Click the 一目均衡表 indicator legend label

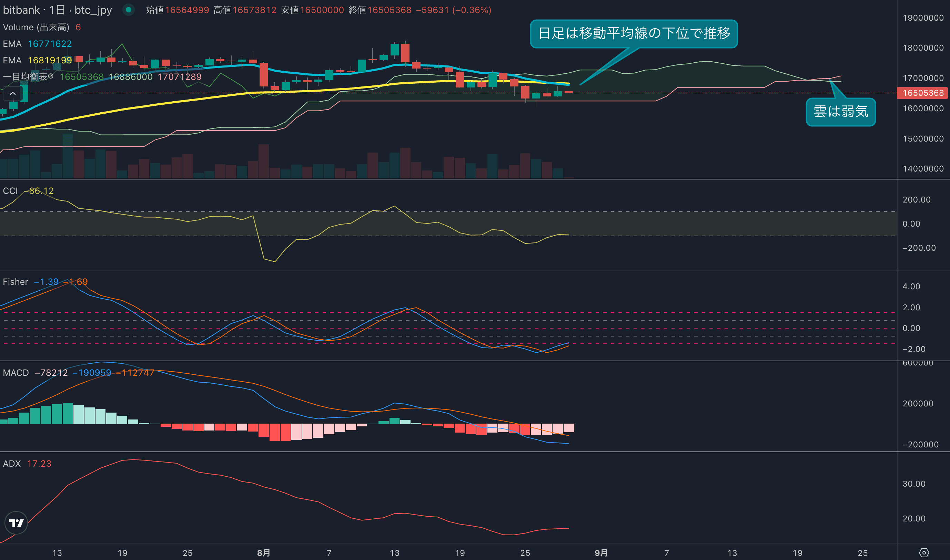coord(28,76)
